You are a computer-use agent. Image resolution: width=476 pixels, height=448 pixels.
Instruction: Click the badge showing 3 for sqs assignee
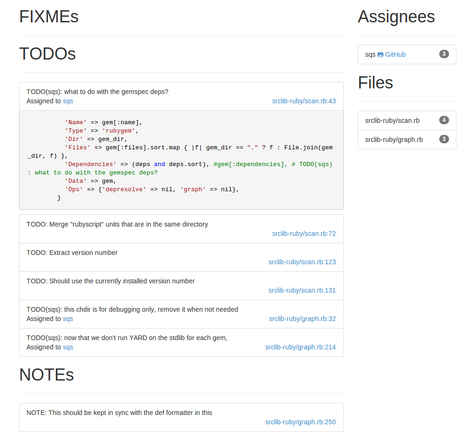pos(444,54)
